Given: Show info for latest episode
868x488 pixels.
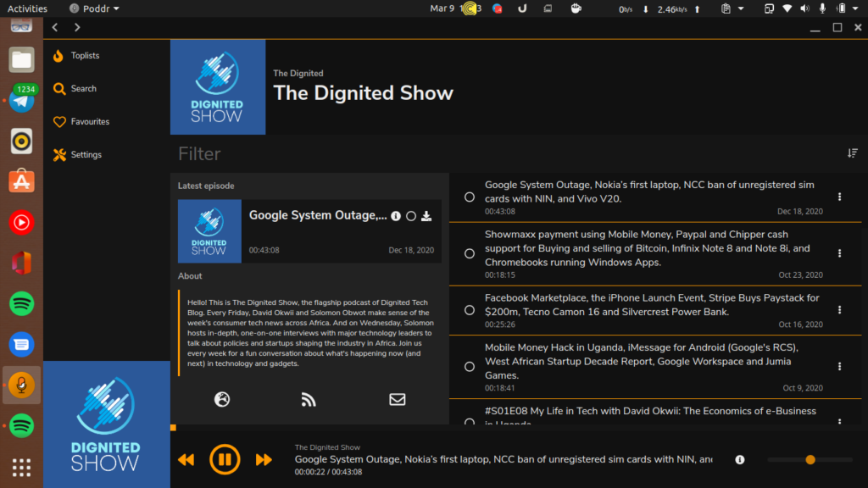Looking at the screenshot, I should coord(396,216).
